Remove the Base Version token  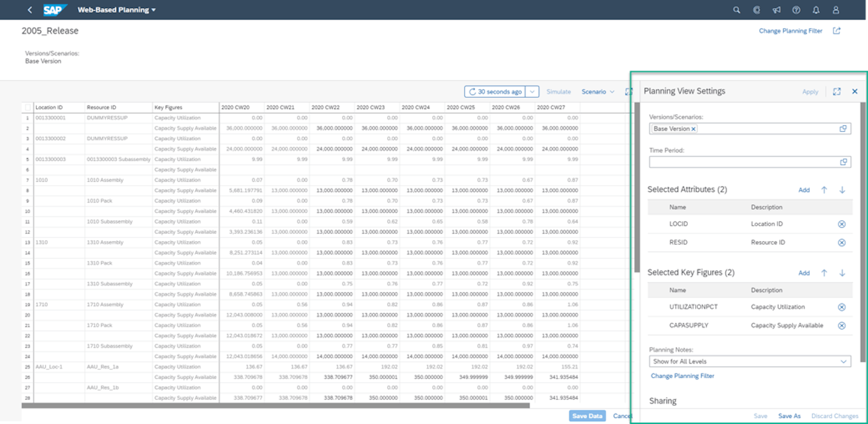(693, 129)
